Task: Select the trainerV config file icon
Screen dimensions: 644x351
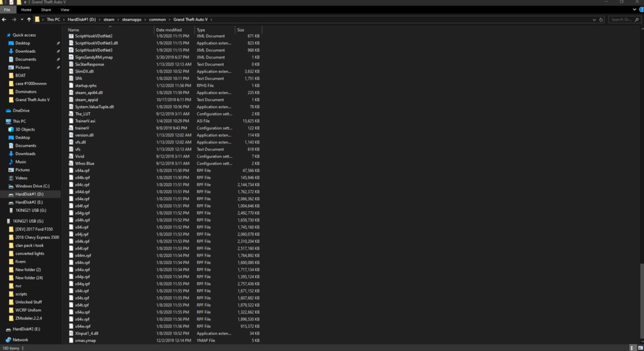Action: pyautogui.click(x=71, y=128)
